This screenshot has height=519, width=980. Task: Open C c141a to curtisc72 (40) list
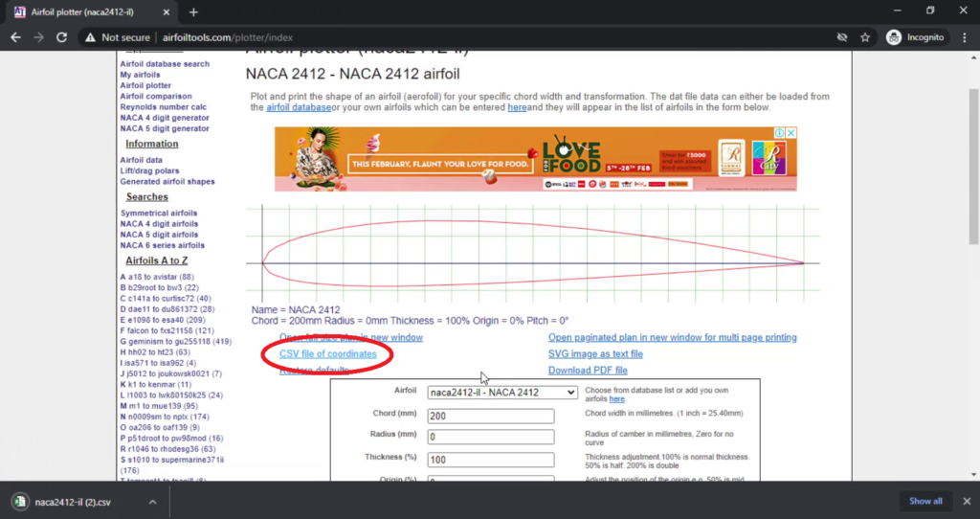pyautogui.click(x=166, y=298)
